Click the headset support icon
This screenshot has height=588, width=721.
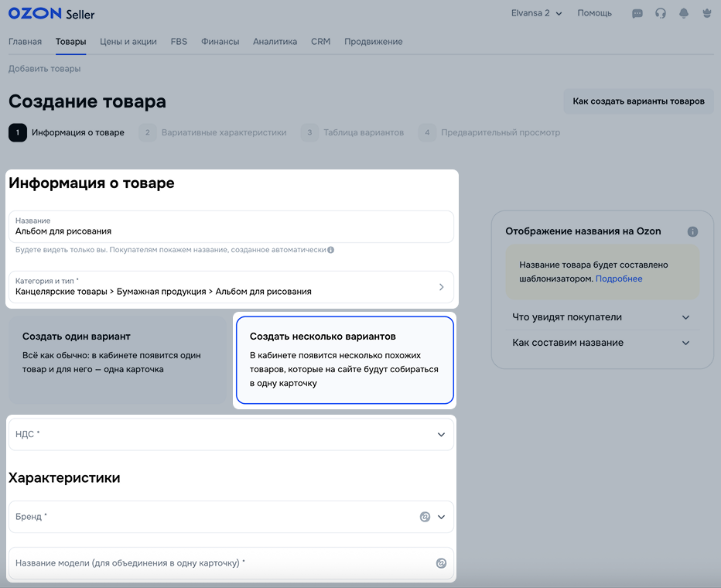pyautogui.click(x=661, y=13)
